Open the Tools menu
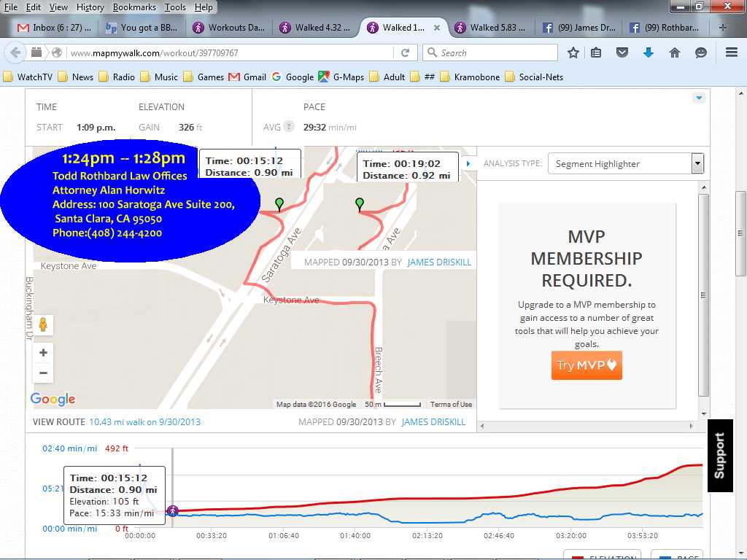Image resolution: width=747 pixels, height=560 pixels. pyautogui.click(x=175, y=7)
